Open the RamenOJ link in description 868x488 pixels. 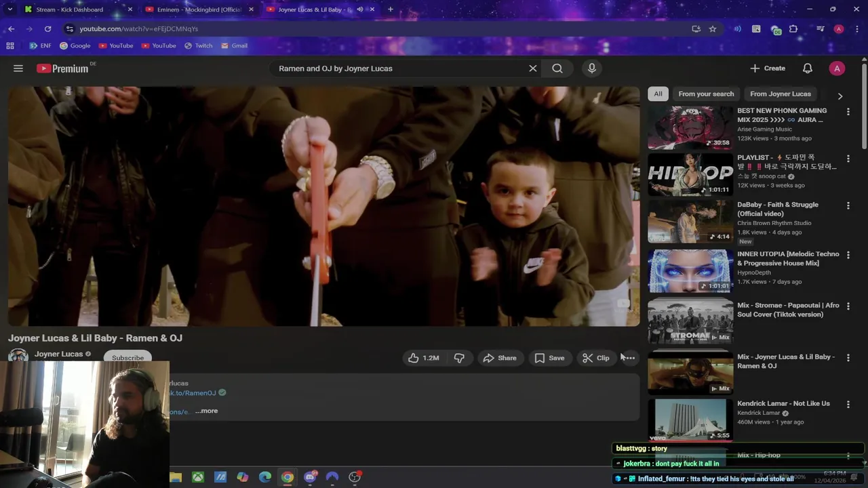[193, 393]
